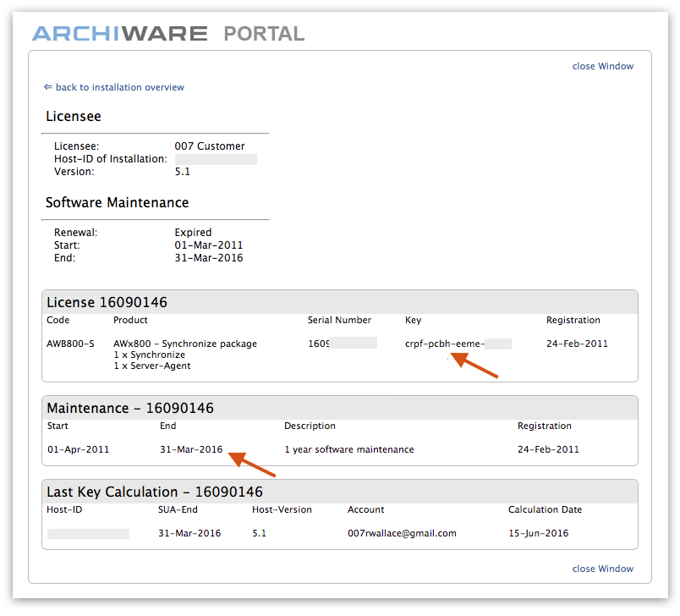Click the Expired renewal status
680x616 pixels.
coord(193,232)
